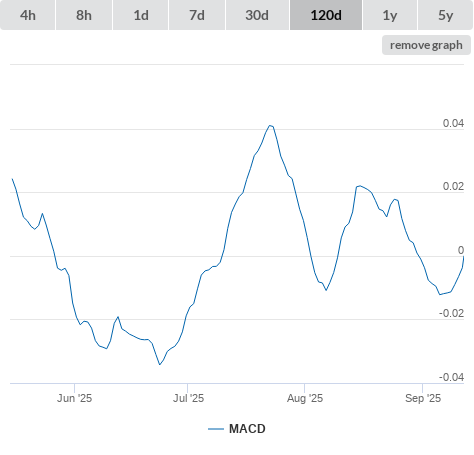Click the 0.04 y-axis value

pos(453,123)
